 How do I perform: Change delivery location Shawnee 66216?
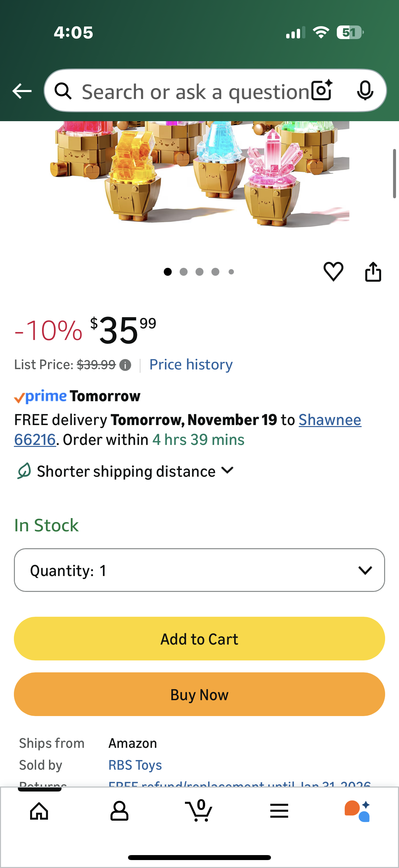(330, 420)
